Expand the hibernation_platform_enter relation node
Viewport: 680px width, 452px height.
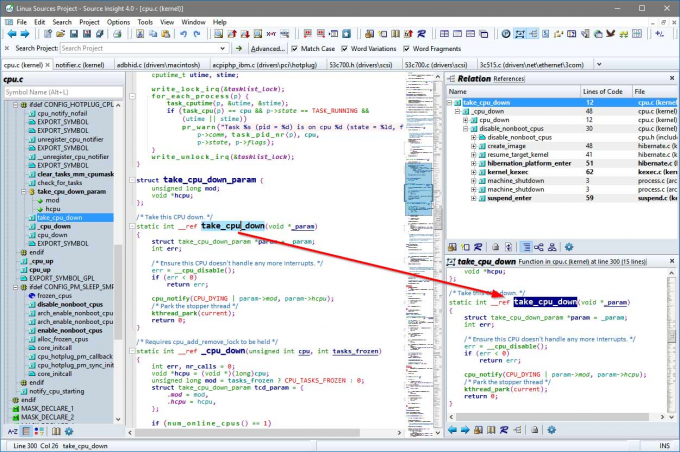(x=474, y=164)
